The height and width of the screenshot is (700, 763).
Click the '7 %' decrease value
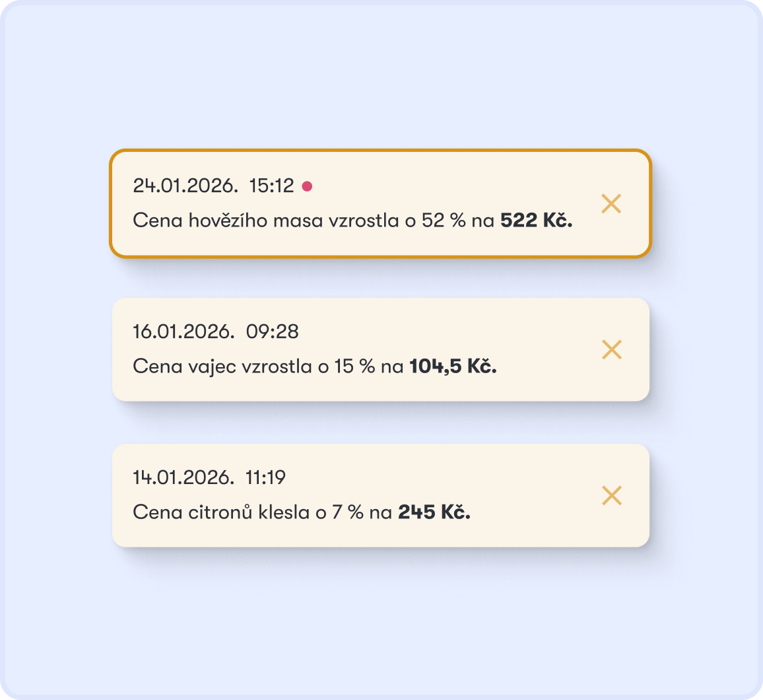(347, 512)
